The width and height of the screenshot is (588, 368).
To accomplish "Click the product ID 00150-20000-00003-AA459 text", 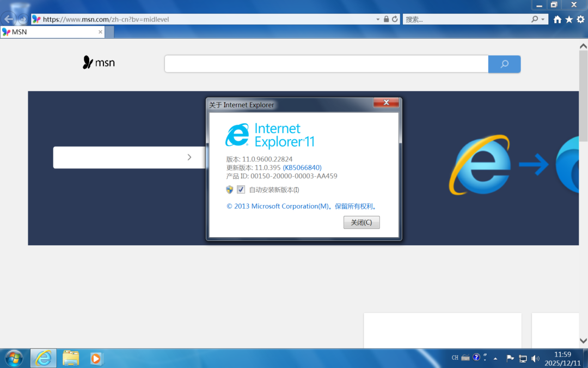I will pyautogui.click(x=293, y=176).
